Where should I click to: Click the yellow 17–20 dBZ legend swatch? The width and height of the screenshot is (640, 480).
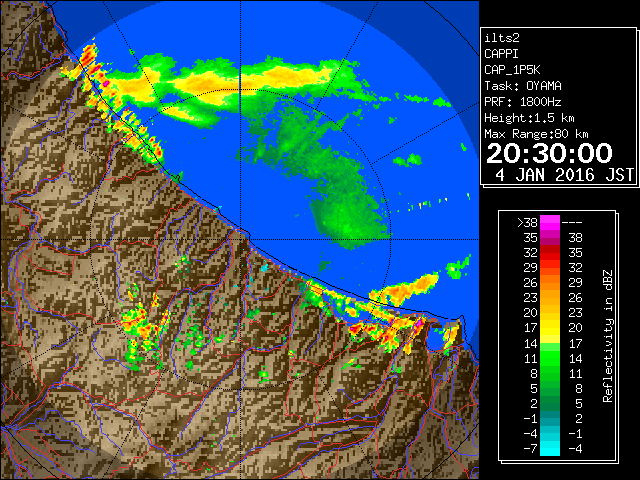[550, 328]
